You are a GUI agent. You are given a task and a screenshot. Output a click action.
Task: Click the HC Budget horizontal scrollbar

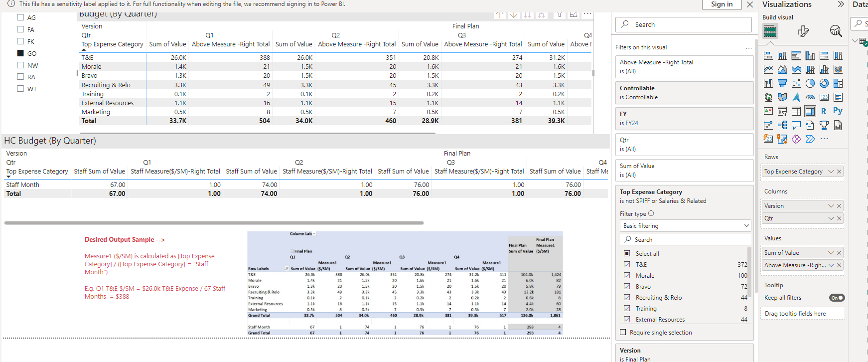tap(214, 223)
